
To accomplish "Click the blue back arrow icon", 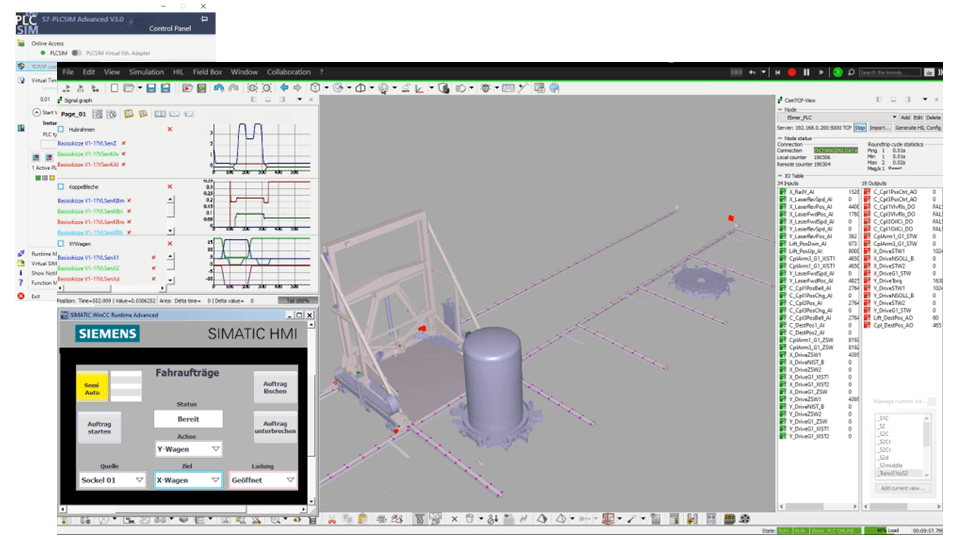I will [x=284, y=88].
